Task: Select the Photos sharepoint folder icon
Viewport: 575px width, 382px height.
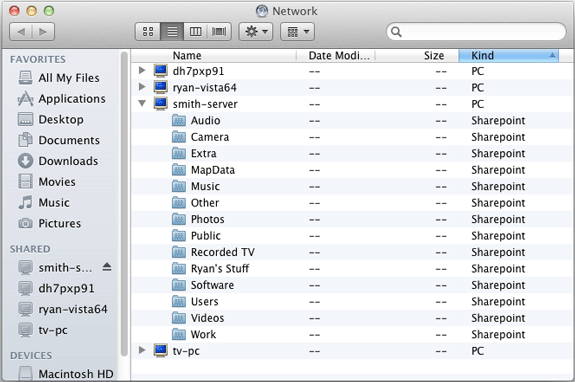Action: tap(179, 219)
